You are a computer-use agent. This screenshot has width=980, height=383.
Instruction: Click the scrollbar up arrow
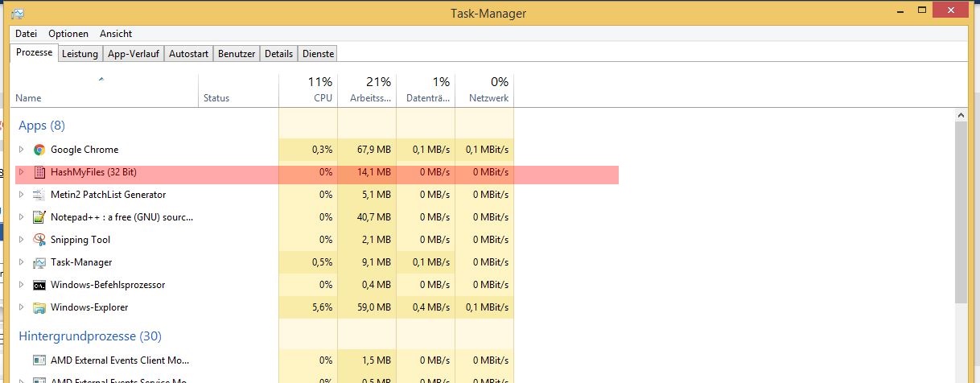[961, 117]
